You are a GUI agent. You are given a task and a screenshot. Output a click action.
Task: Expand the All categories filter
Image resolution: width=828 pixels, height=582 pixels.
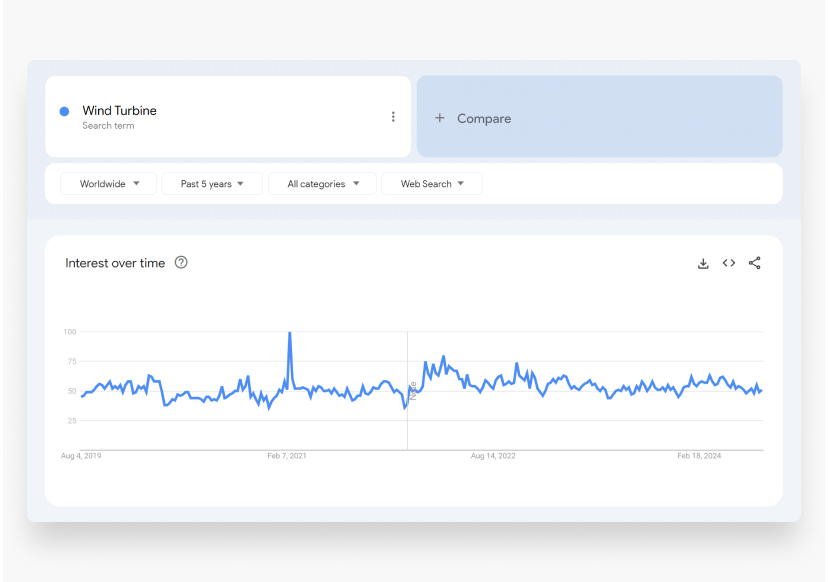322,184
